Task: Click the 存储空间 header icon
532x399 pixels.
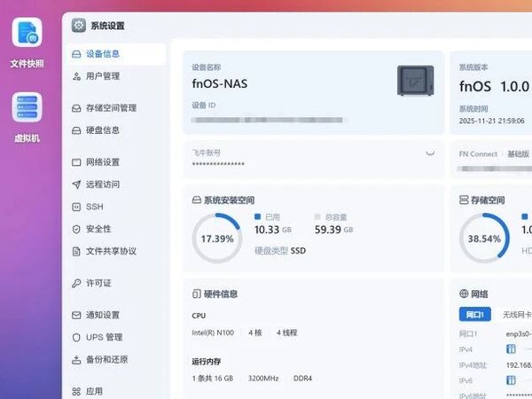Action: pyautogui.click(x=464, y=199)
